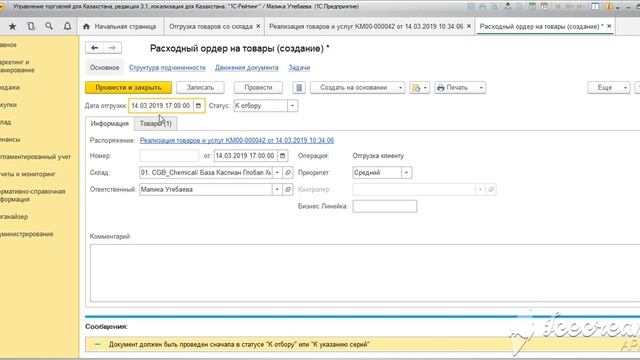640x360 pixels.
Task: Click the Записать button
Action: coord(200,88)
